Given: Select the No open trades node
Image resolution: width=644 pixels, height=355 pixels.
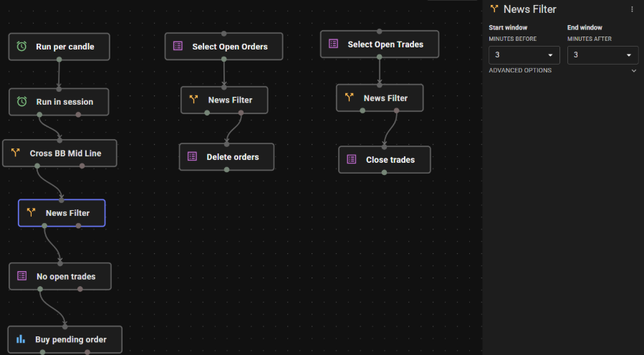Looking at the screenshot, I should [x=60, y=276].
